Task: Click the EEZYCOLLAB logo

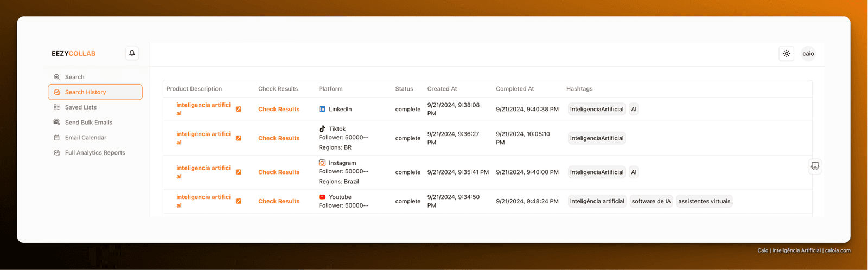Action: (x=73, y=54)
